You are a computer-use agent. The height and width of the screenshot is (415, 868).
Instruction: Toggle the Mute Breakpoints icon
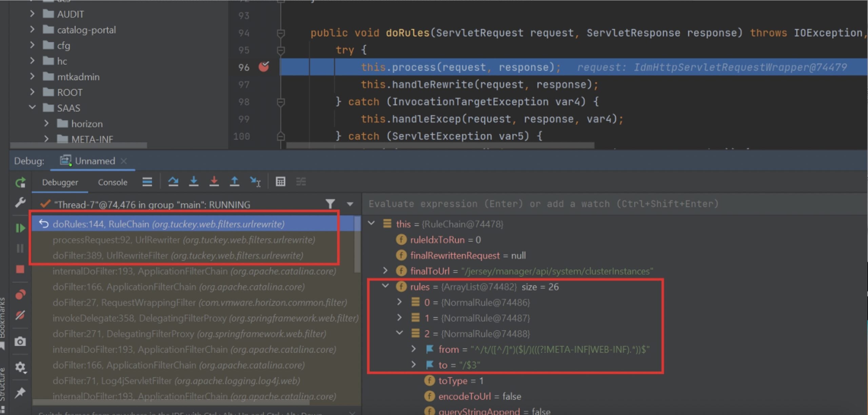(x=20, y=315)
